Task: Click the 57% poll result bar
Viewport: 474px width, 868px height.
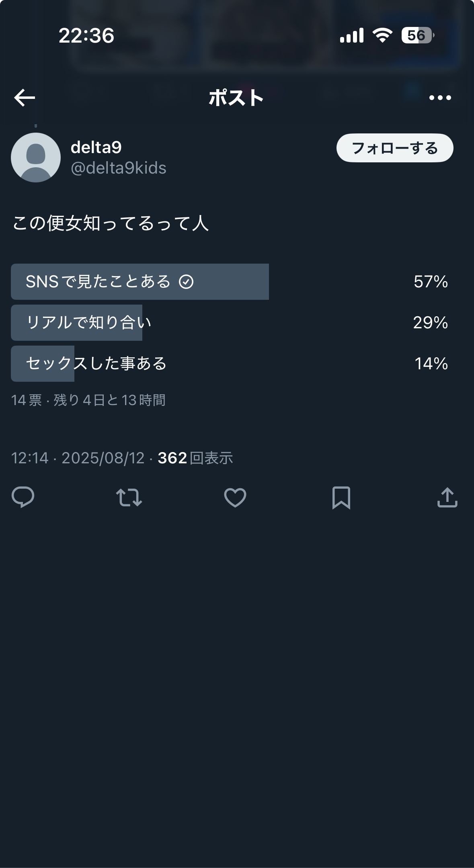Action: (x=431, y=282)
